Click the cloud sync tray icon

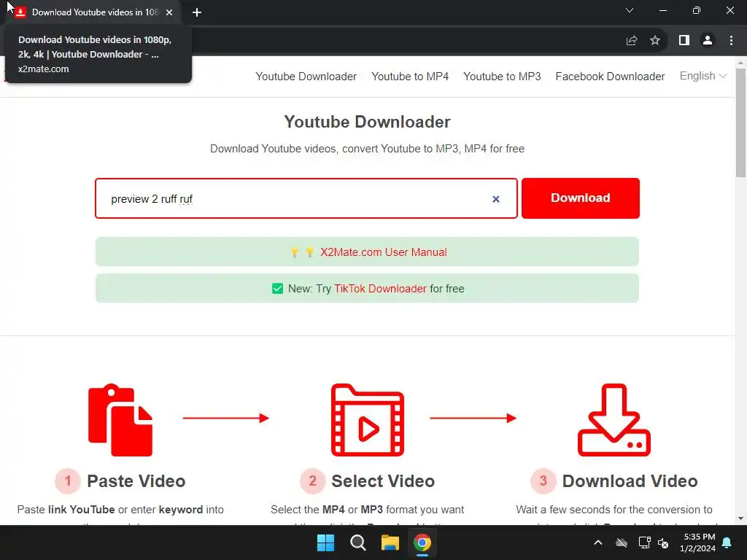[622, 542]
